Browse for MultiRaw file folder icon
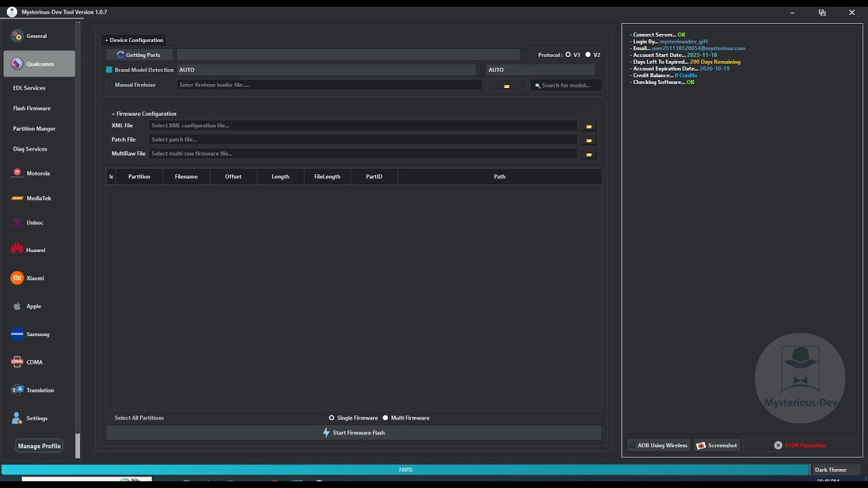 (589, 155)
